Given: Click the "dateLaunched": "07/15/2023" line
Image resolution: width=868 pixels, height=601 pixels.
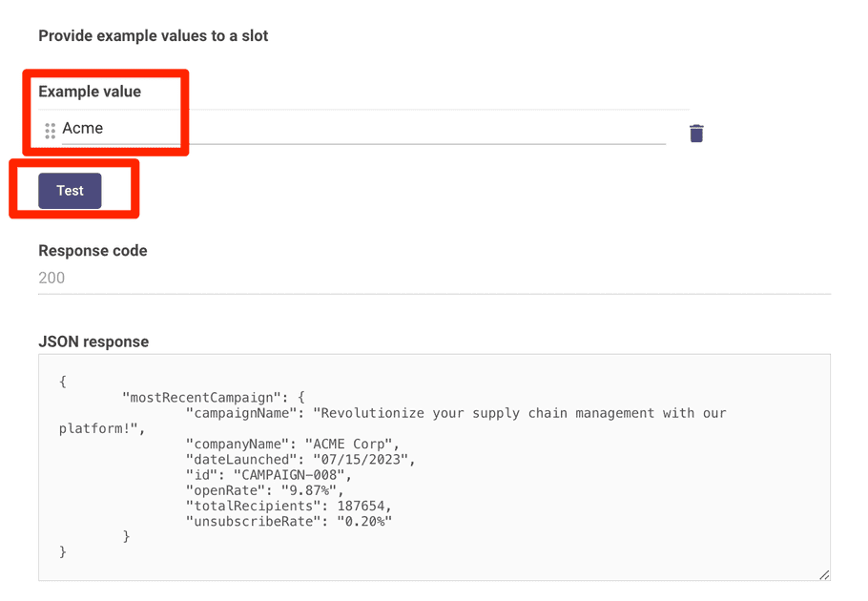Looking at the screenshot, I should pos(300,460).
